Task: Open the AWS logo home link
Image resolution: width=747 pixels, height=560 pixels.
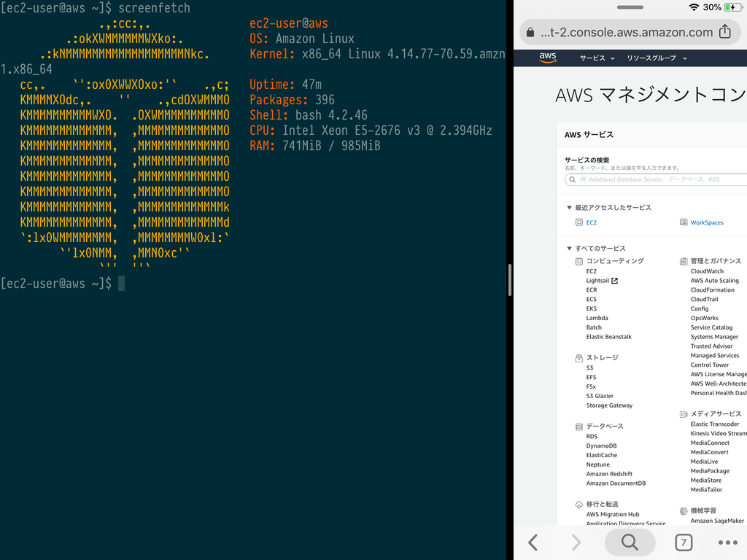Action: click(548, 58)
